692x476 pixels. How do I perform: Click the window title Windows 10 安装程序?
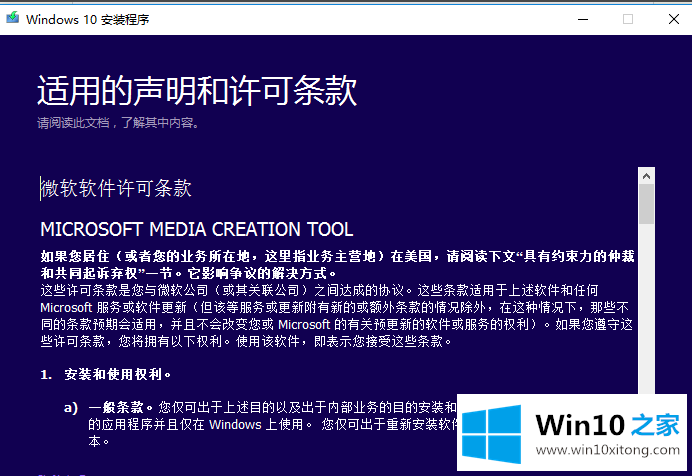[87, 19]
